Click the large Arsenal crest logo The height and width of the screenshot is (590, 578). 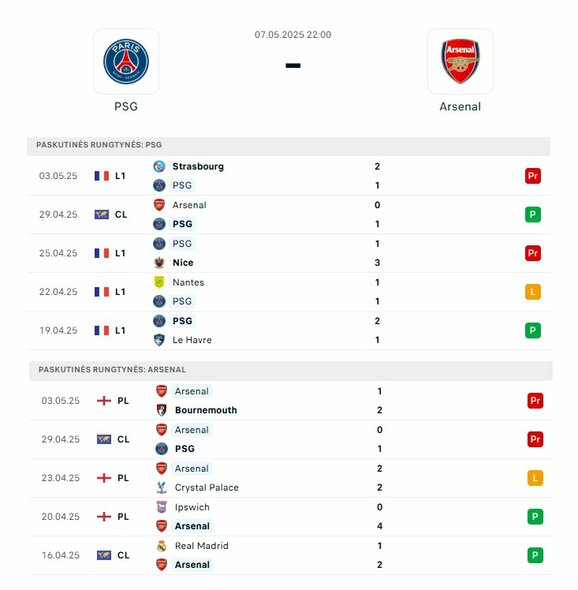tap(460, 61)
